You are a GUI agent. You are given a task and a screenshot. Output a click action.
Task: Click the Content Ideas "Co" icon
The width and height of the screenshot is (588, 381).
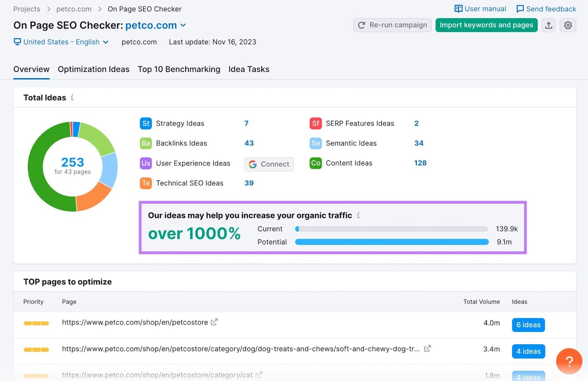[315, 163]
